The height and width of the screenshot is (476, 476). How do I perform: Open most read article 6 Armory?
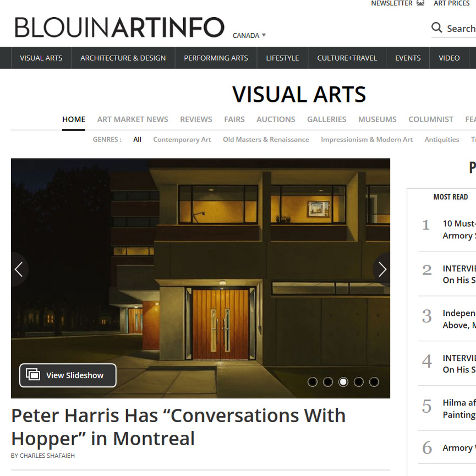pos(459,448)
